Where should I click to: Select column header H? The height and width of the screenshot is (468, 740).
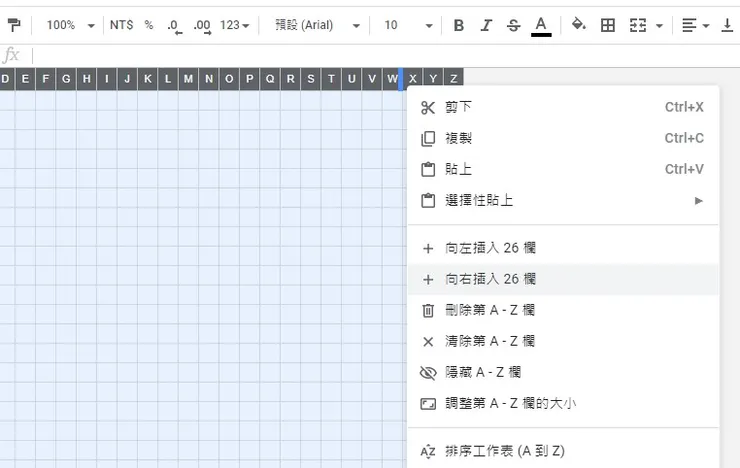pos(86,79)
